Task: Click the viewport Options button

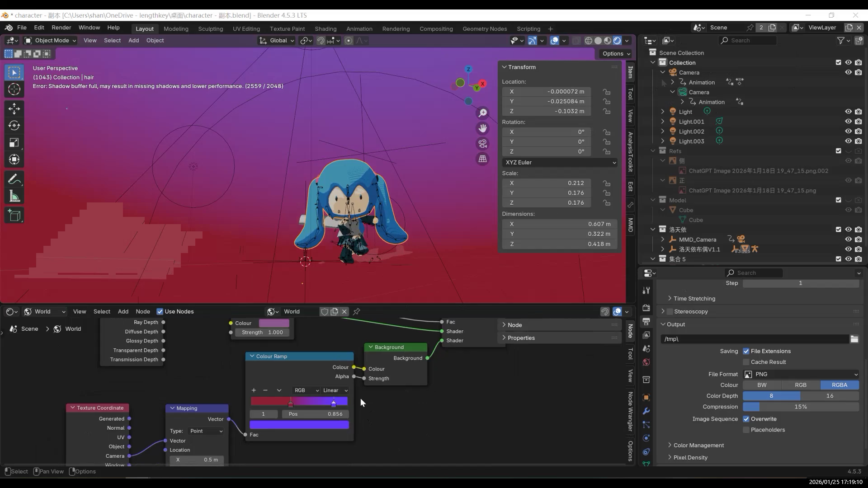Action: 616,53
